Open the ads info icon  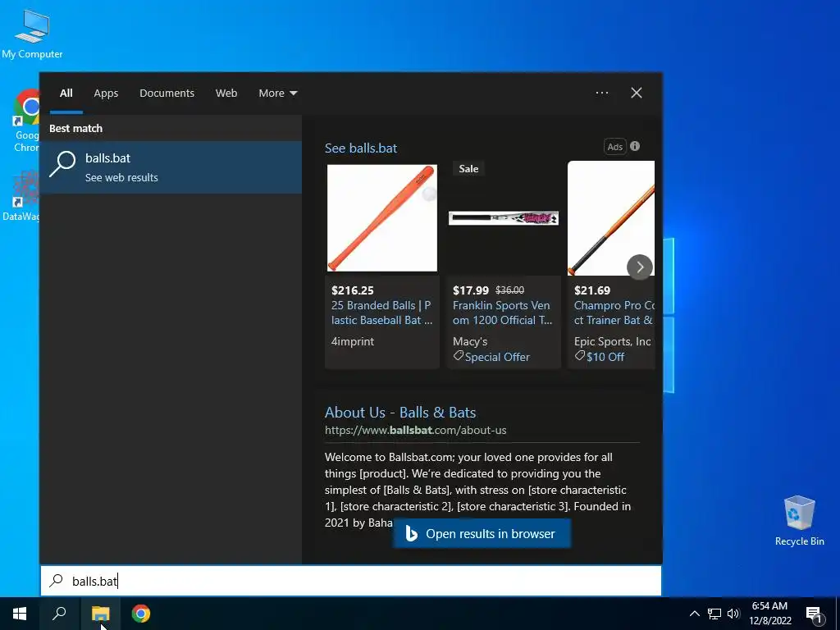[635, 146]
